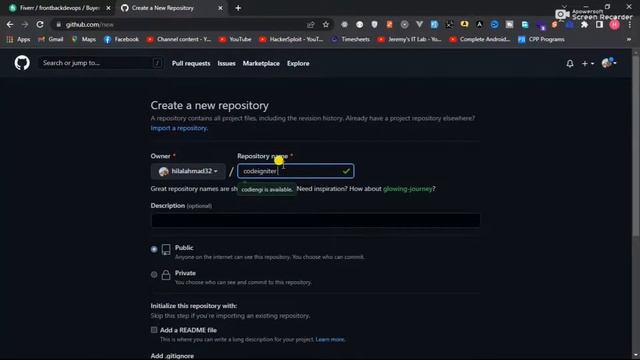Open the Chrome profile avatar

(x=615, y=24)
